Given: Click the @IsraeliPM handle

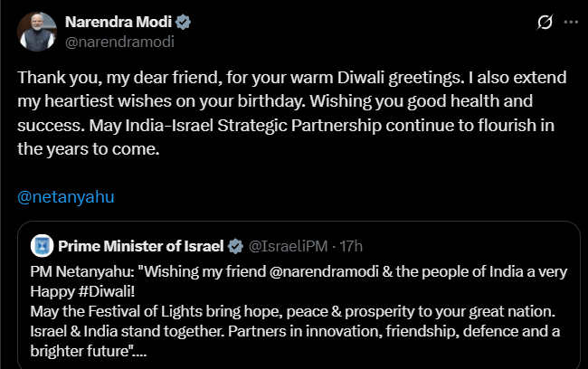Looking at the screenshot, I should [x=286, y=245].
